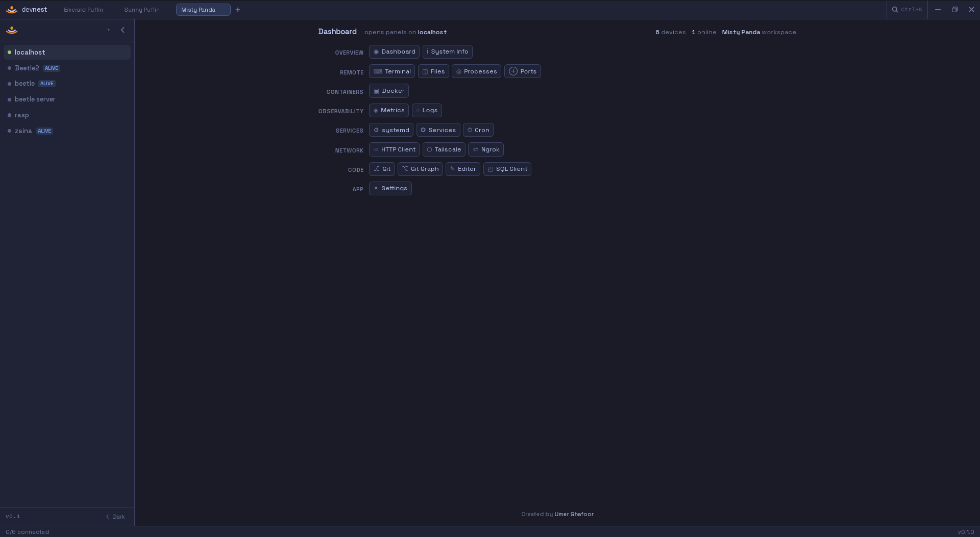Viewport: 980px width, 537px height.
Task: Add a new workspace tab
Action: (238, 10)
